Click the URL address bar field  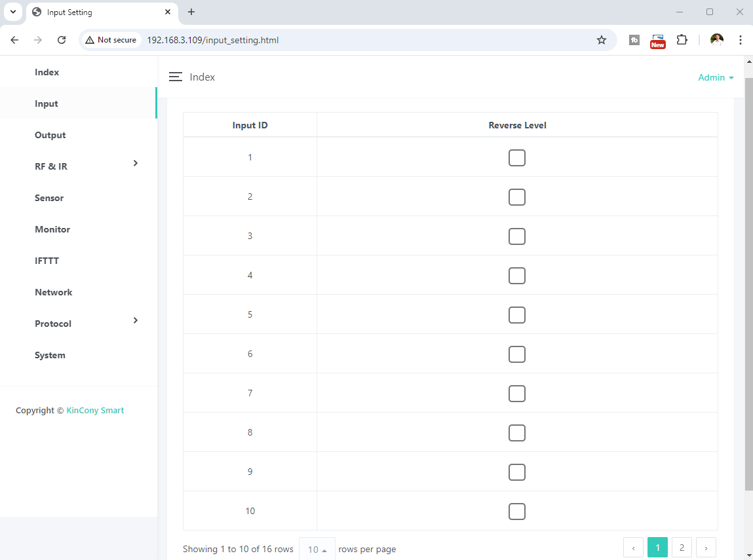click(x=367, y=40)
